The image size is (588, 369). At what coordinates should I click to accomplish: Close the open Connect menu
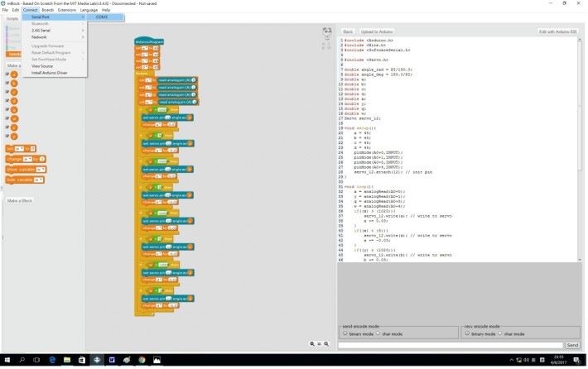[x=30, y=10]
